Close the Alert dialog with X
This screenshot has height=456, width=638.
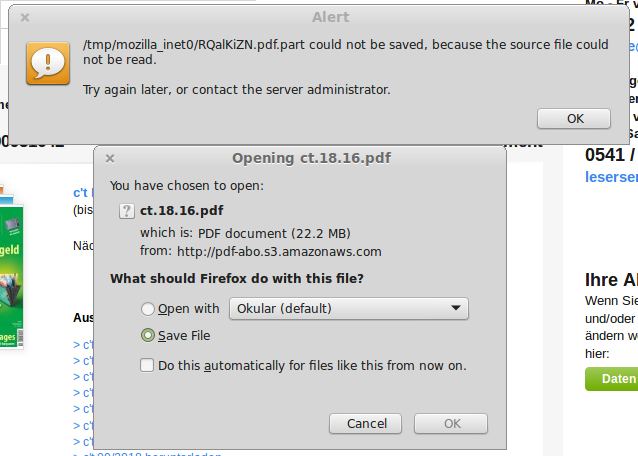point(25,17)
